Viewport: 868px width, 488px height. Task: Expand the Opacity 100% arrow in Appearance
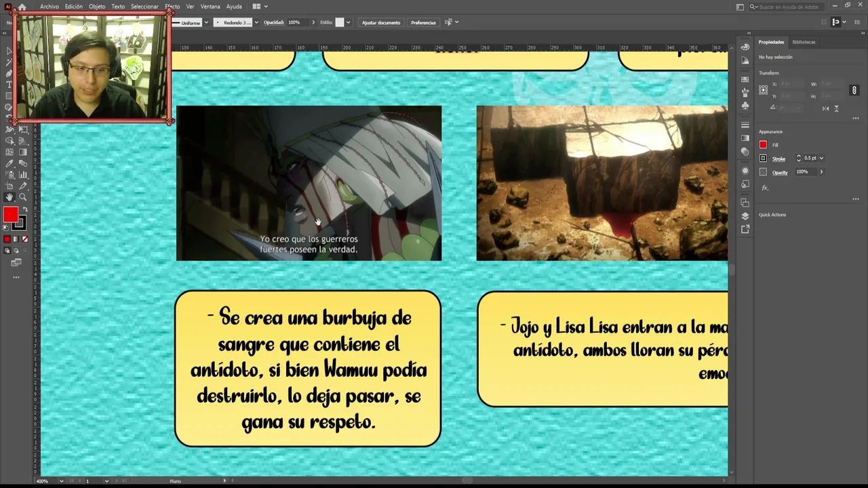pos(821,171)
